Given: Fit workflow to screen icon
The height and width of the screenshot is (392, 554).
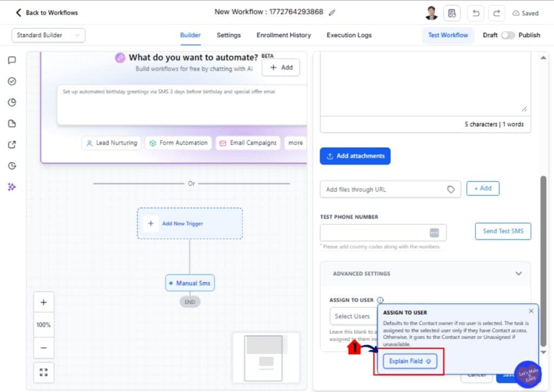Looking at the screenshot, I should (44, 373).
